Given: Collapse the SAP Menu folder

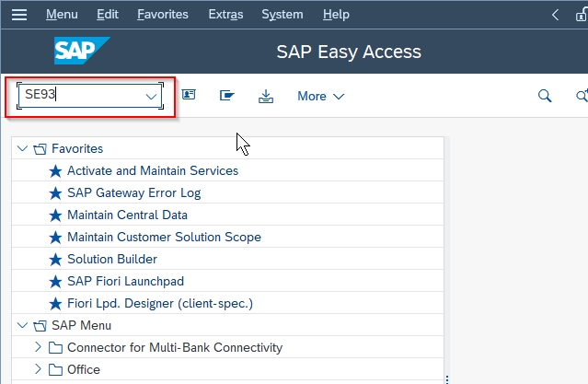Looking at the screenshot, I should pos(22,325).
